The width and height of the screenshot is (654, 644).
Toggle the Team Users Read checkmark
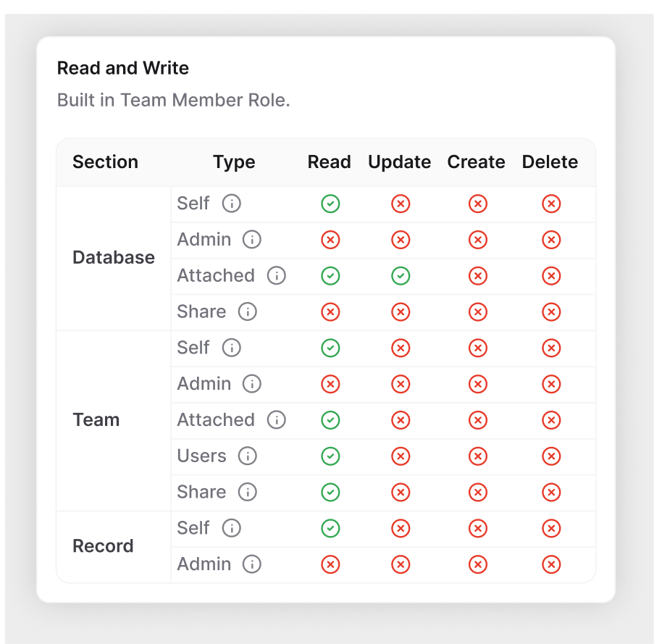(x=330, y=456)
